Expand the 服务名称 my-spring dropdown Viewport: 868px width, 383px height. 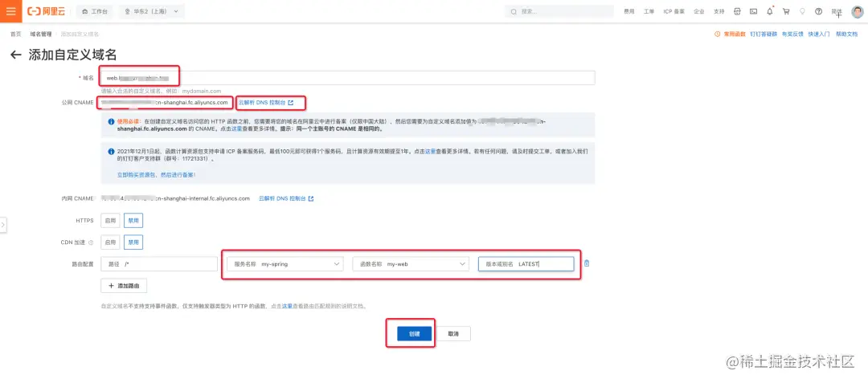pos(285,264)
